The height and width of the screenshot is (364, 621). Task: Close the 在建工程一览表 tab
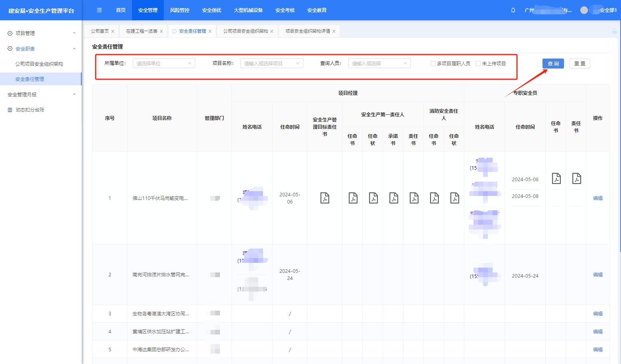(x=161, y=31)
